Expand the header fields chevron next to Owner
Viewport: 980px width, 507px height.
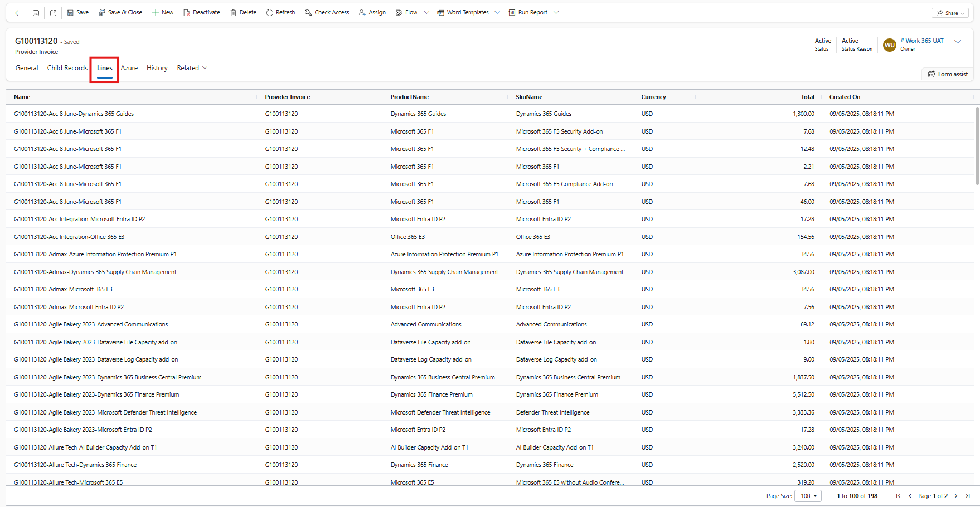point(958,42)
